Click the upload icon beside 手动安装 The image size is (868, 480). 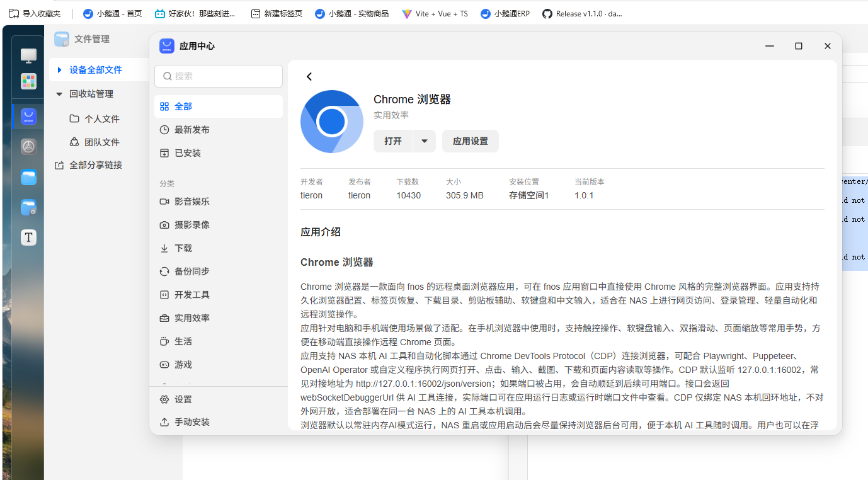pos(164,422)
